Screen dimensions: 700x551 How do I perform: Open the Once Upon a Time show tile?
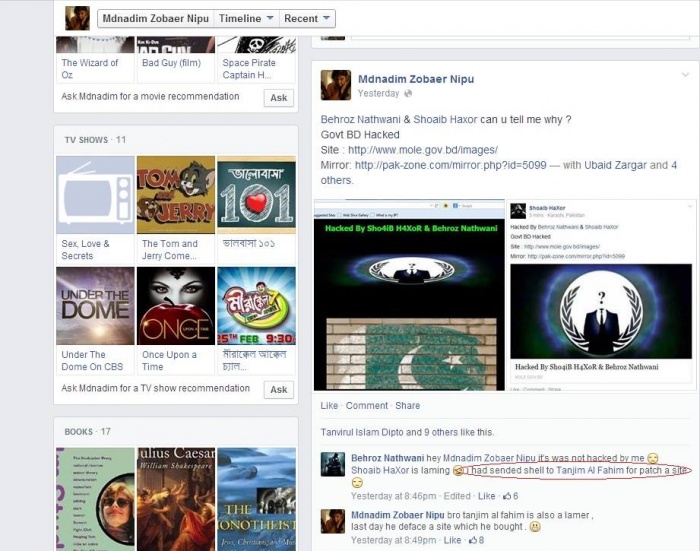(176, 306)
